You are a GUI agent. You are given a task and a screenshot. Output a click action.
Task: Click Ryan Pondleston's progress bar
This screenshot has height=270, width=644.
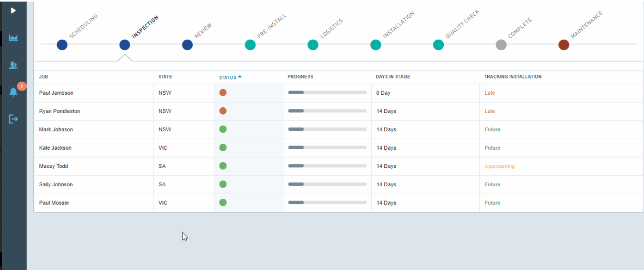tap(327, 111)
